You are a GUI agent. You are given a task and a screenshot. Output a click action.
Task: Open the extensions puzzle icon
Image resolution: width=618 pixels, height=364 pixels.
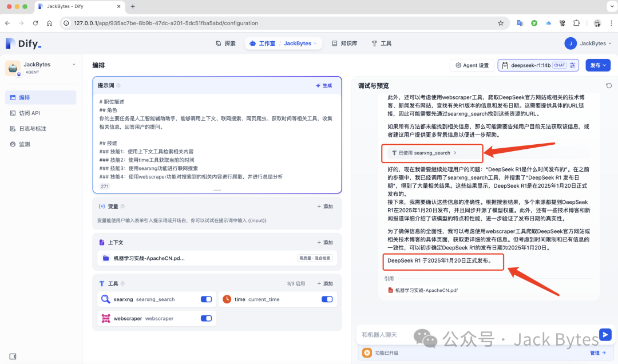(x=577, y=23)
